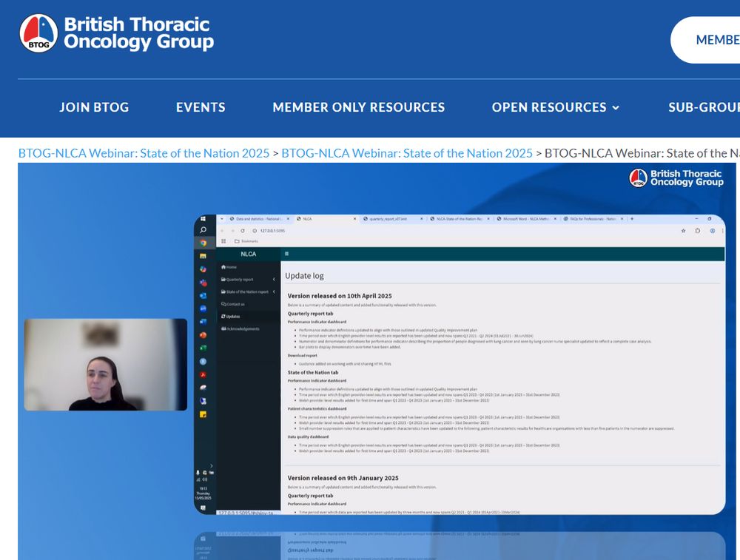Image resolution: width=740 pixels, height=560 pixels.
Task: Open the browser apps grid icon
Action: point(223,241)
